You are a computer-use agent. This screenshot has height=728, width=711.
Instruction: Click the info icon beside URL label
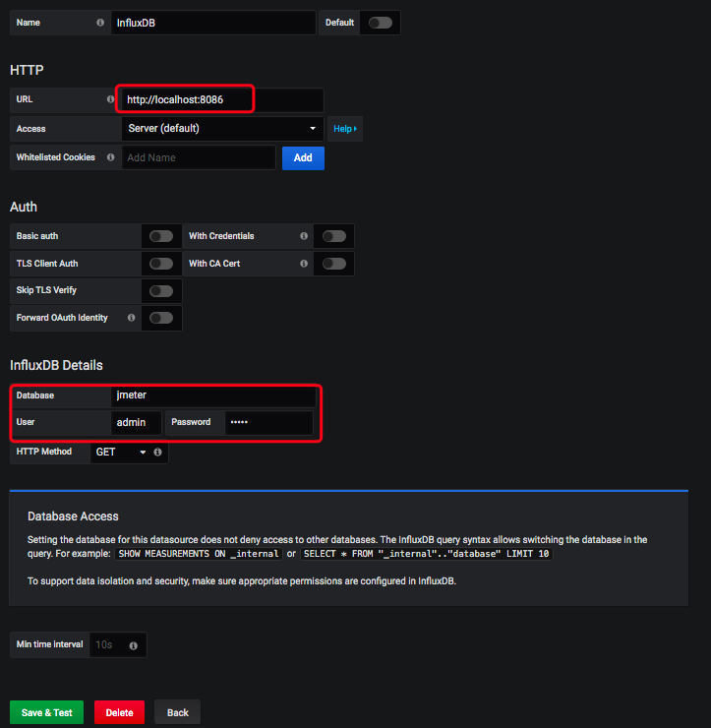[x=110, y=99]
